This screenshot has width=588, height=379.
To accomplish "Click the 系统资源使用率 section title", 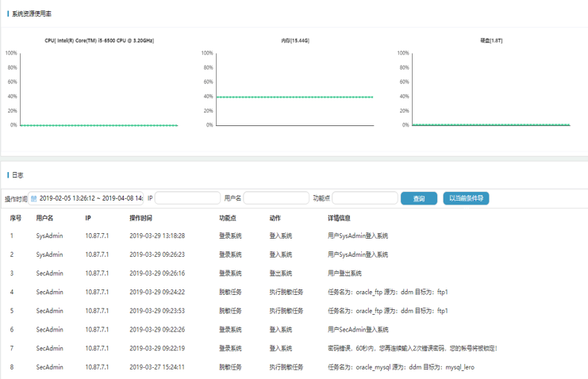I will click(x=34, y=13).
